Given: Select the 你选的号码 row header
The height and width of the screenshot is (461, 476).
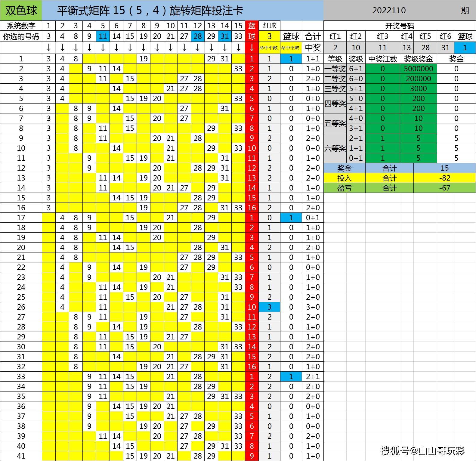Looking at the screenshot, I should [x=21, y=36].
